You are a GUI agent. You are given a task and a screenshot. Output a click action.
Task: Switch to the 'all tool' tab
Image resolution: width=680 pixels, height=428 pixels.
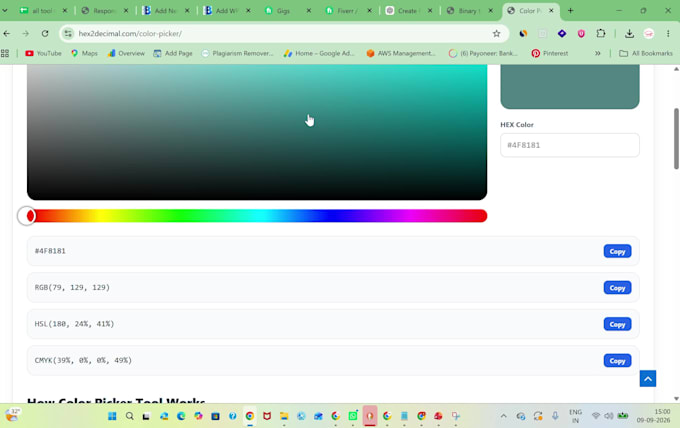pyautogui.click(x=41, y=10)
